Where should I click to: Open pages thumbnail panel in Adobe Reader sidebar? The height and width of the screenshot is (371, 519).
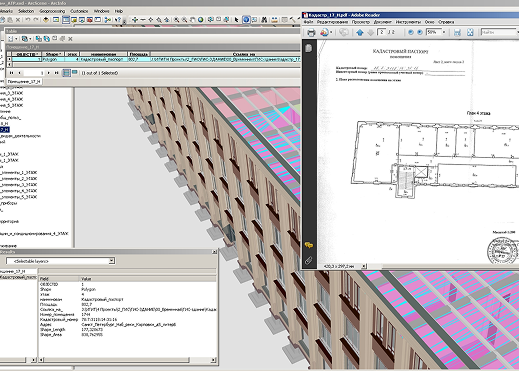pos(309,48)
